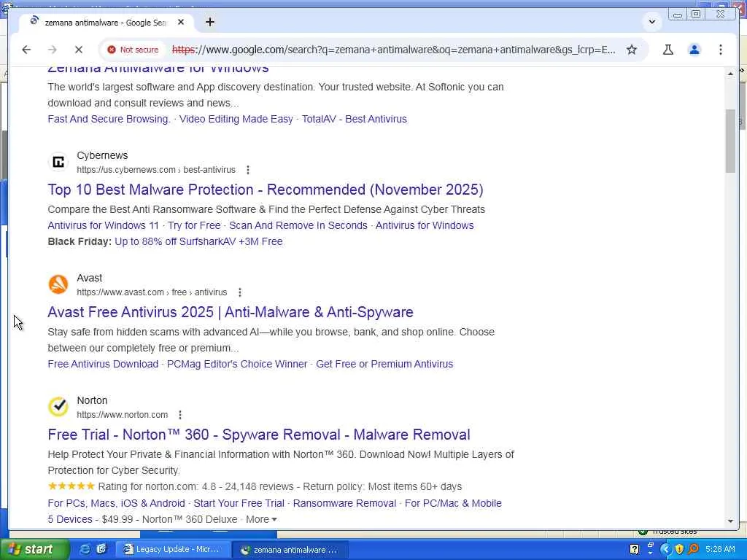Open the profile avatar menu

694,50
